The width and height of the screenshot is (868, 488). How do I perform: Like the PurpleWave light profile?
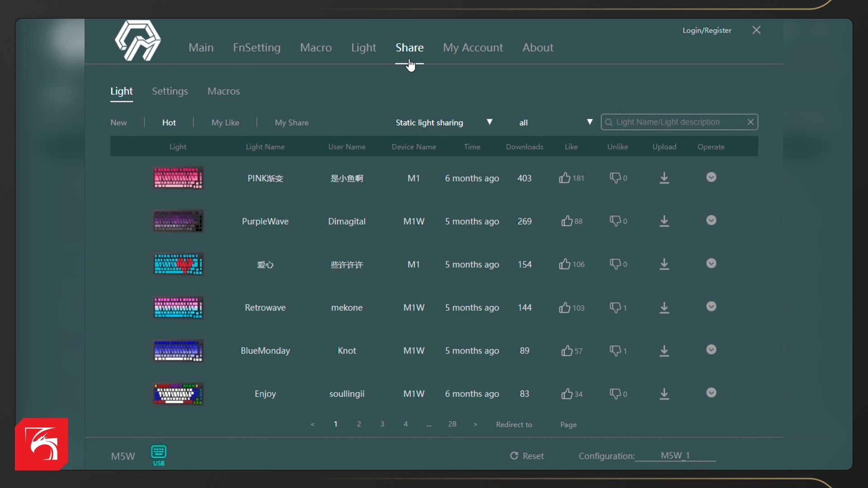click(x=567, y=221)
